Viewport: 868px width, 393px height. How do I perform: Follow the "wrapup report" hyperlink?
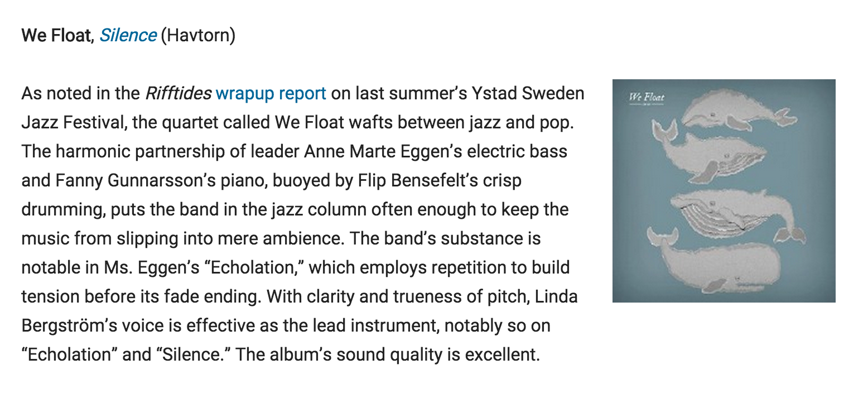[x=271, y=93]
